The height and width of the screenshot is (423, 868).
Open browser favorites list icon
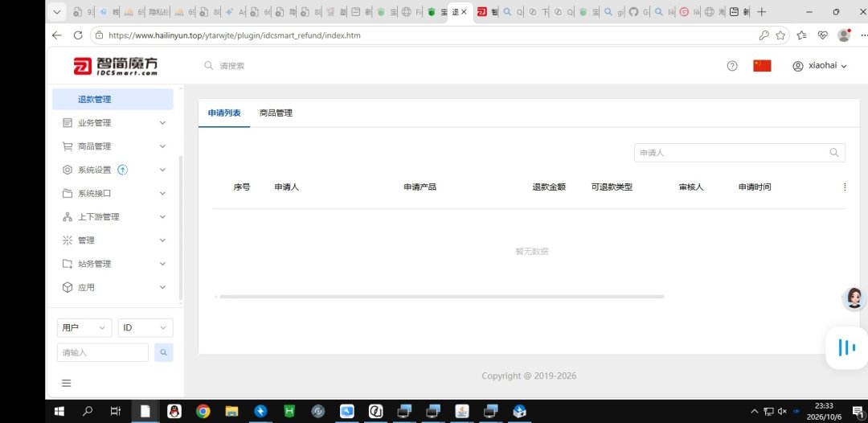coord(801,35)
